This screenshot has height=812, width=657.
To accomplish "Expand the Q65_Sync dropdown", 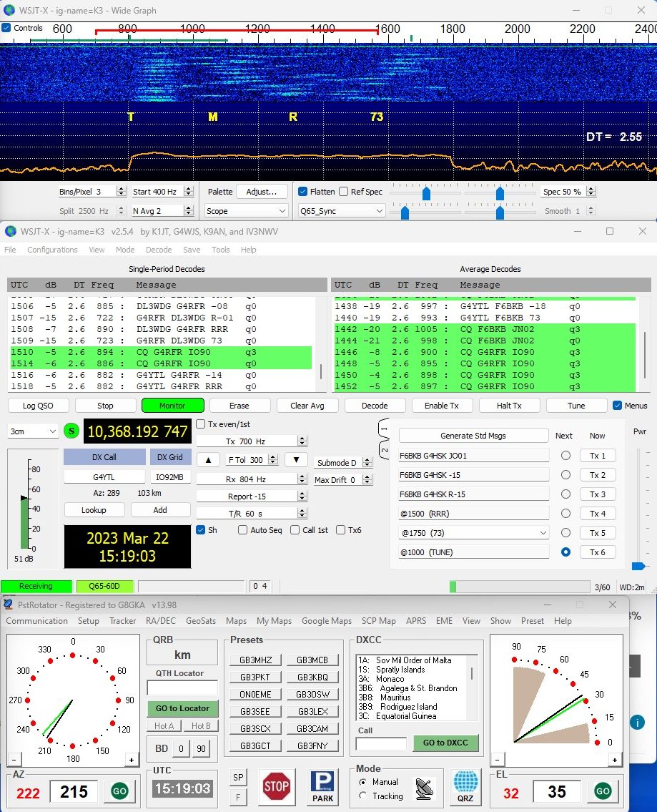I will pos(341,211).
